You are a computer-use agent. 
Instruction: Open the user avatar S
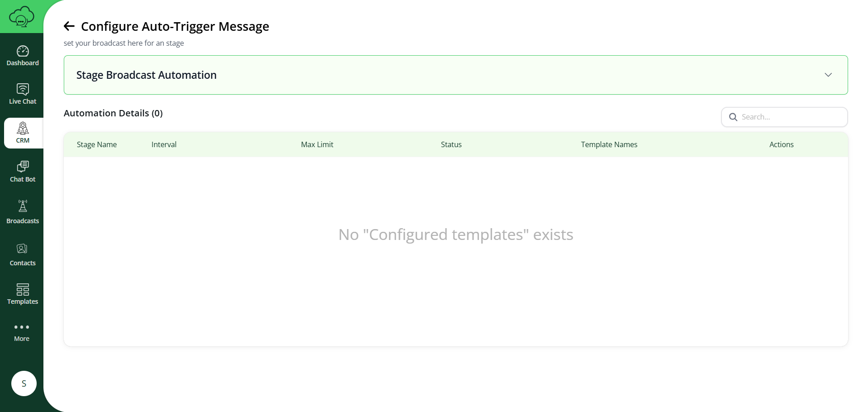coord(24,383)
